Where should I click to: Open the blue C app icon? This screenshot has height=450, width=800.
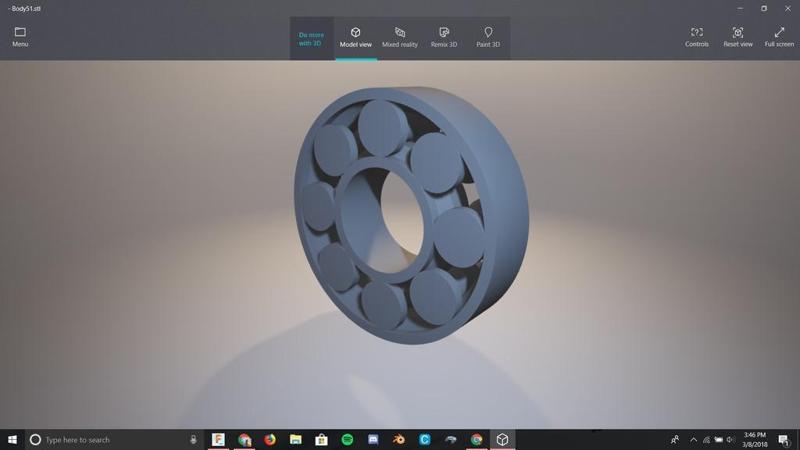pos(424,439)
